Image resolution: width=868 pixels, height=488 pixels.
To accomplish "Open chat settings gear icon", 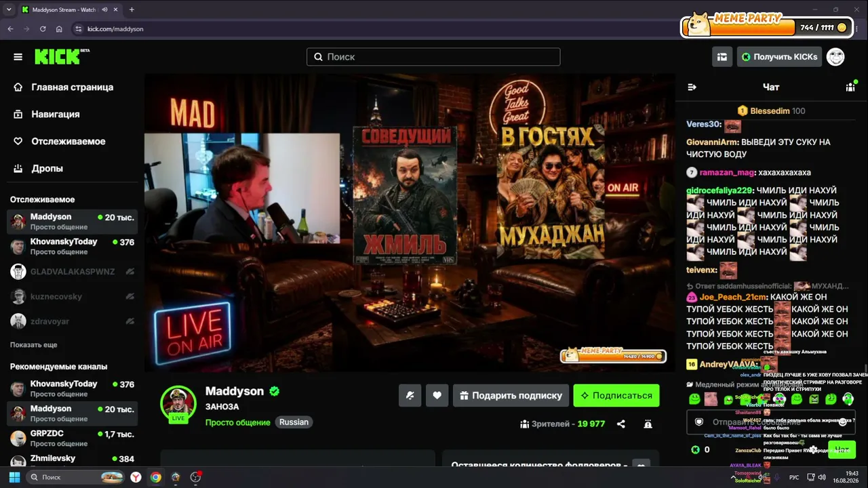I will click(813, 449).
